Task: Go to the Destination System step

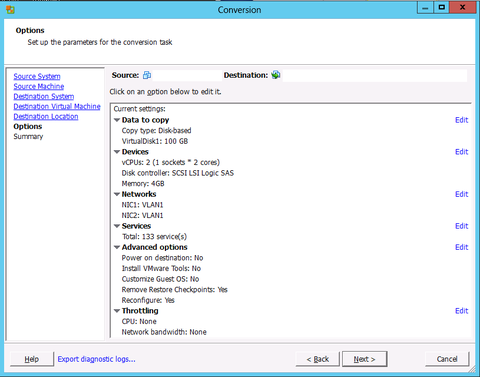Action: [44, 96]
